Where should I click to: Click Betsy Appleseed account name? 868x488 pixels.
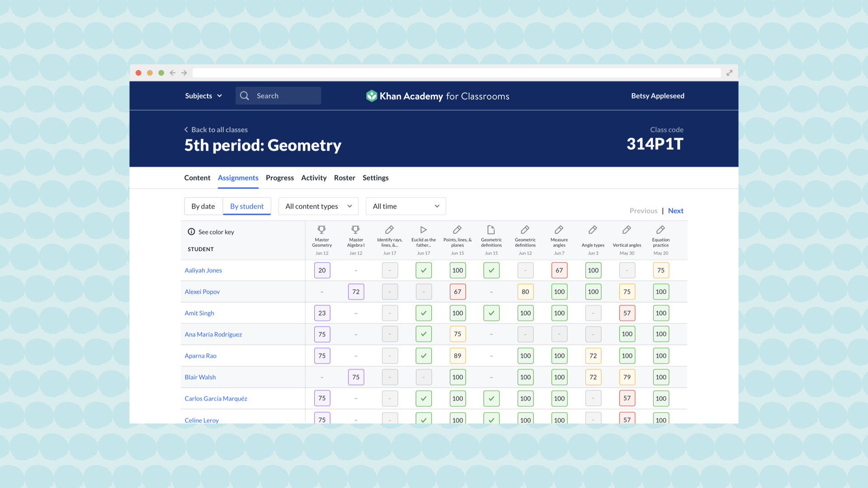click(x=658, y=96)
